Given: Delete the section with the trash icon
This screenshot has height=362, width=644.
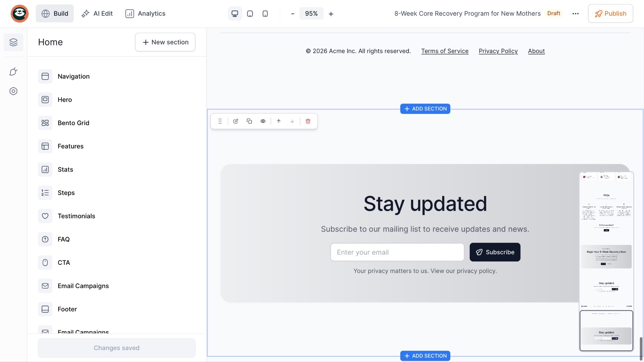Looking at the screenshot, I should [x=308, y=121].
